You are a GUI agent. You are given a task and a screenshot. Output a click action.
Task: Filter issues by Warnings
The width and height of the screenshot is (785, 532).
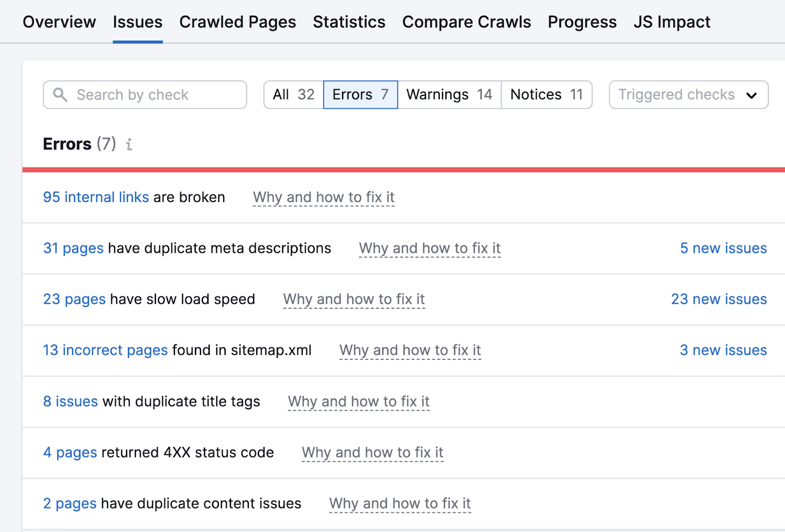pos(448,95)
